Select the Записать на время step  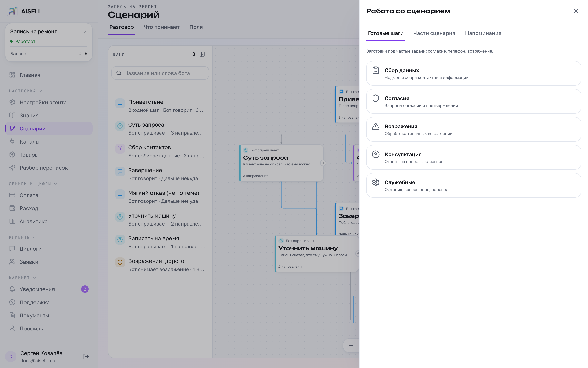pyautogui.click(x=160, y=242)
